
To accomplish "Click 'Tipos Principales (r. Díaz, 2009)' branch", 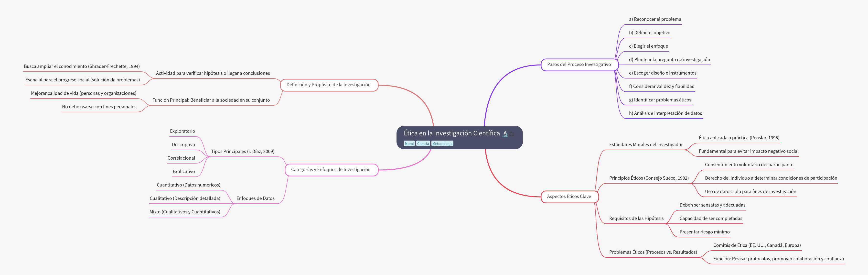I will (x=242, y=152).
